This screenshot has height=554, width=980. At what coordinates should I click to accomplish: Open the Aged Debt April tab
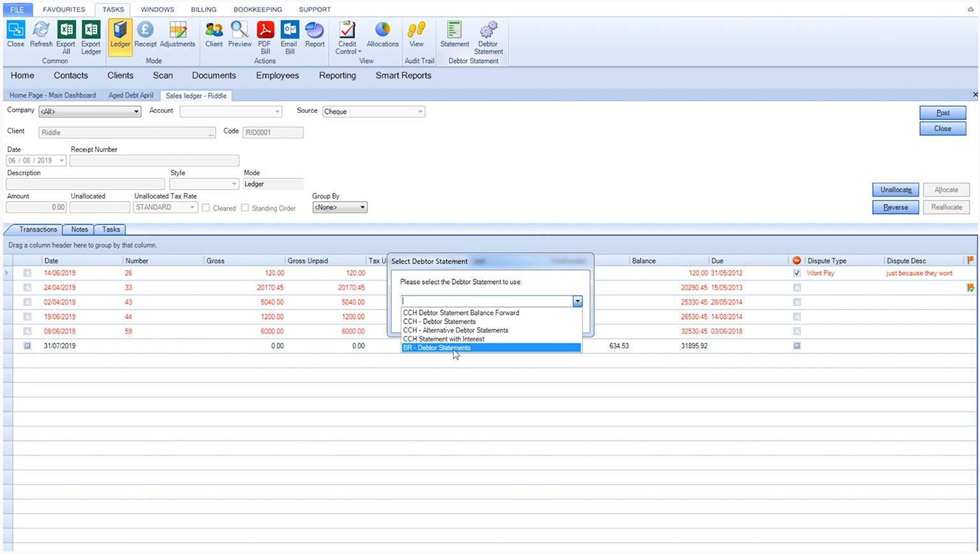(x=131, y=96)
